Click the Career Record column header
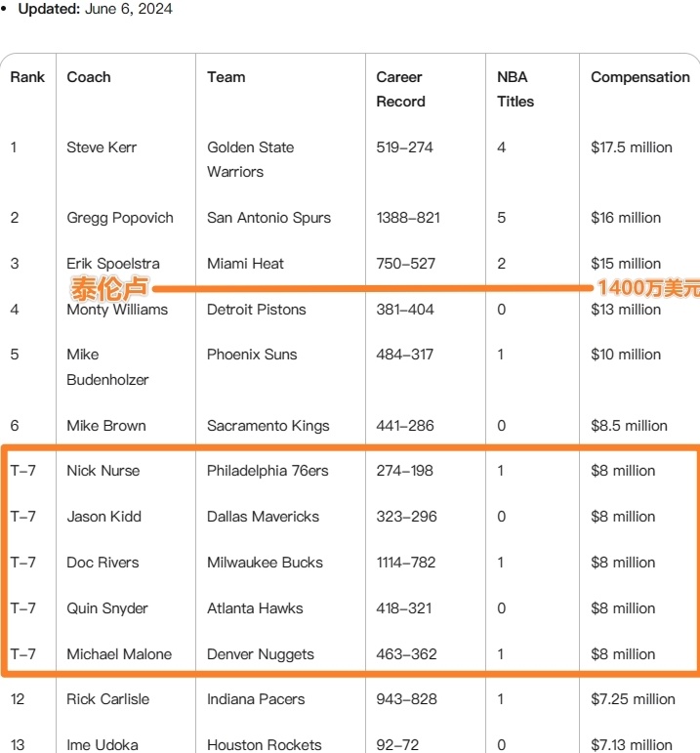Image resolution: width=700 pixels, height=753 pixels. [x=400, y=89]
